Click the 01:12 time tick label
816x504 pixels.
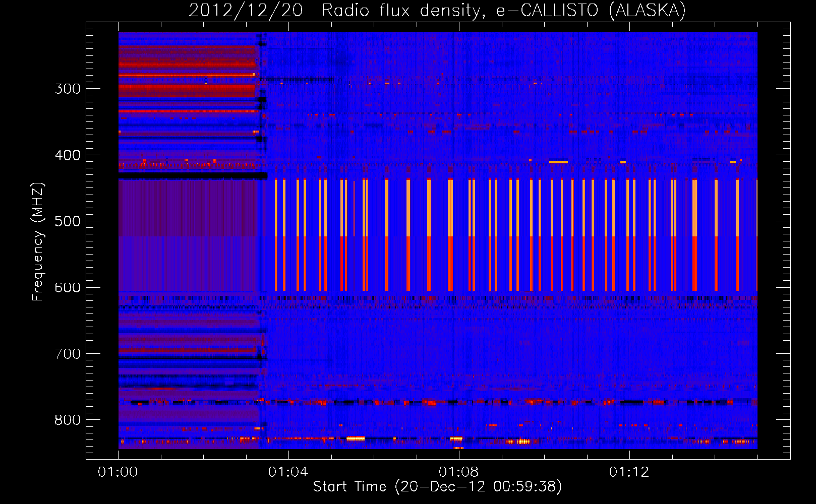pos(629,472)
